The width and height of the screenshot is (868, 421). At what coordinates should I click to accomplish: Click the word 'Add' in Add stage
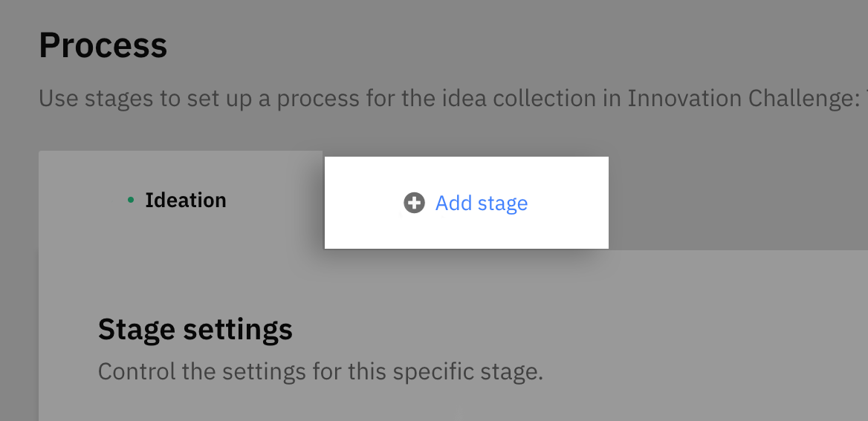[453, 203]
